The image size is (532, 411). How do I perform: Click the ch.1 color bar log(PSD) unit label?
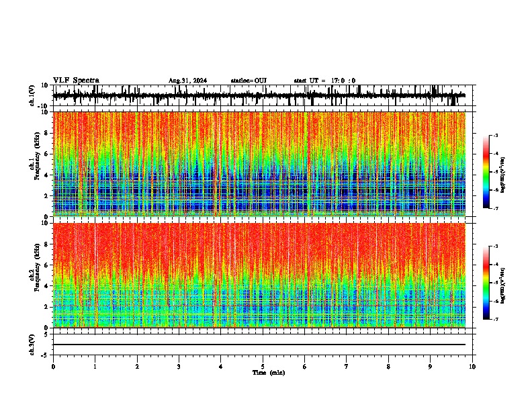tap(503, 175)
